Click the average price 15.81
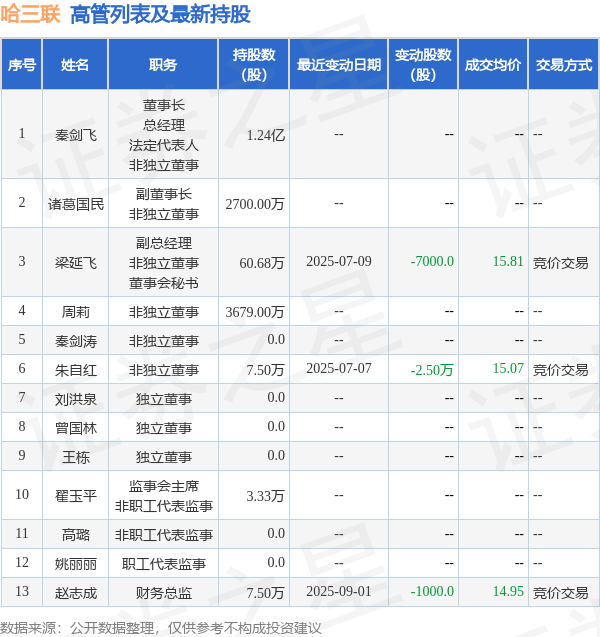Image resolution: width=600 pixels, height=637 pixels. (508, 261)
